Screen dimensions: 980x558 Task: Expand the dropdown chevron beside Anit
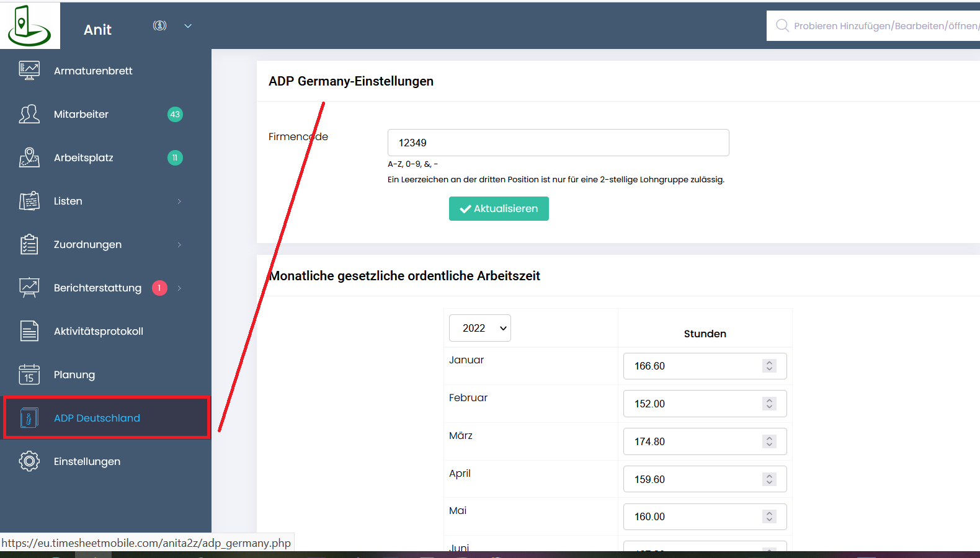click(188, 26)
